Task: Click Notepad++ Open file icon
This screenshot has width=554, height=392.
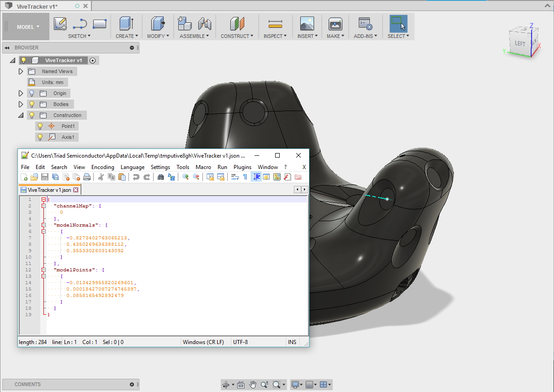Action: click(x=34, y=177)
